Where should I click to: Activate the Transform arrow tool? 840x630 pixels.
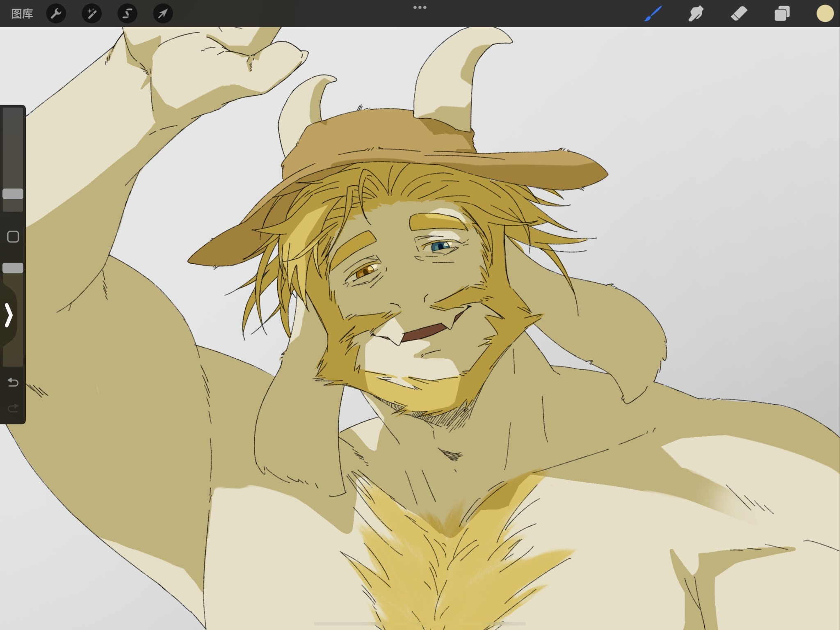point(163,14)
